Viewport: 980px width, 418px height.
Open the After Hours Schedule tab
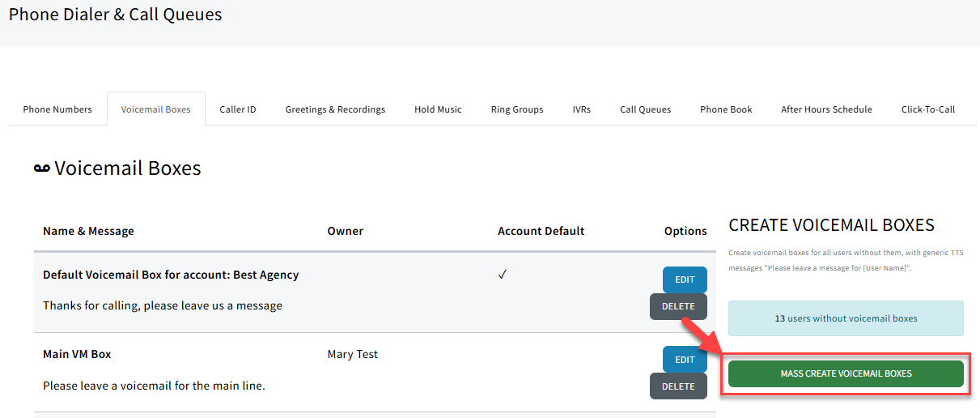(826, 109)
